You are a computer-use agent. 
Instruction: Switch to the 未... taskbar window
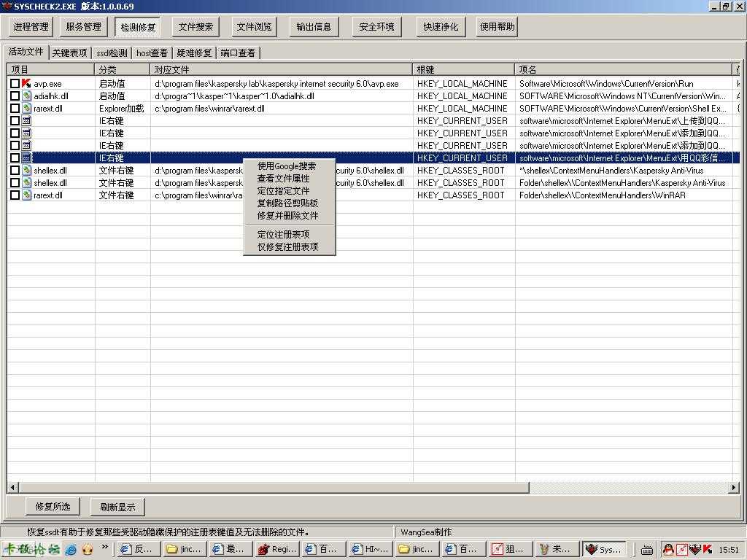tap(556, 549)
